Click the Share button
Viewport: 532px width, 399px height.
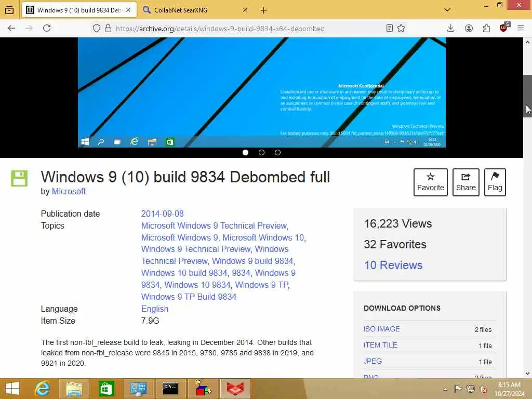click(466, 182)
